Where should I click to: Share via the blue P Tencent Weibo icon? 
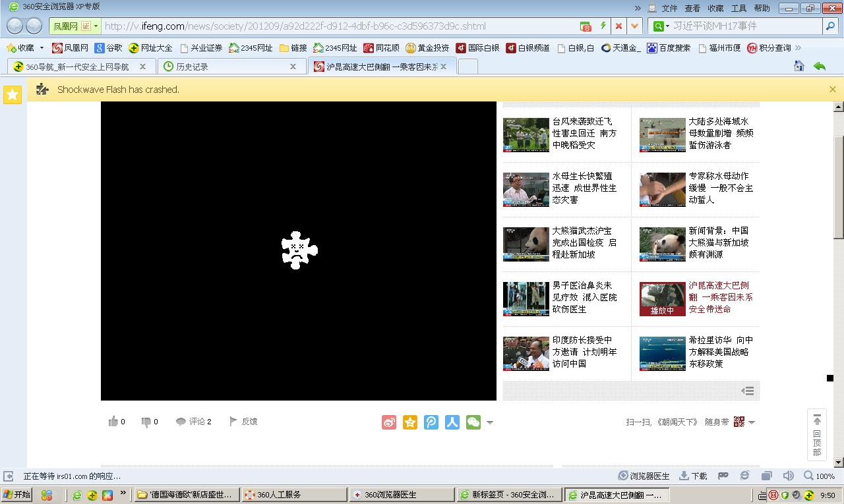tap(431, 422)
